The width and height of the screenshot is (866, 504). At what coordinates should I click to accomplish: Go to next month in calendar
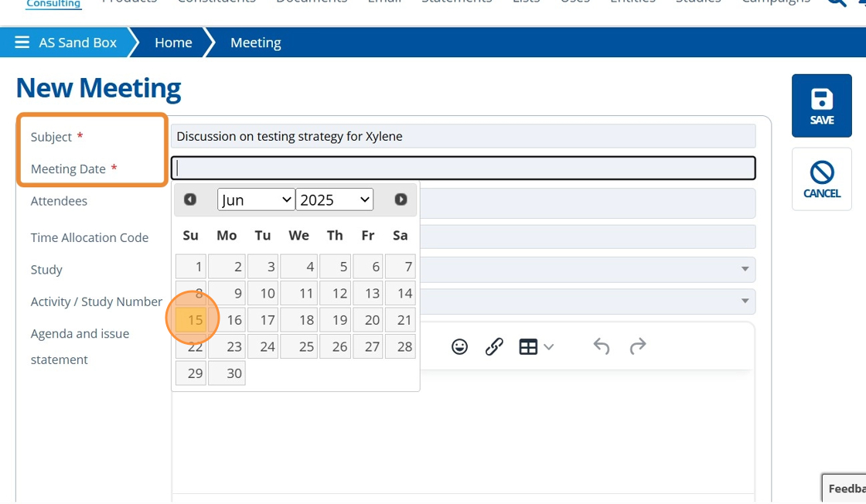(401, 199)
